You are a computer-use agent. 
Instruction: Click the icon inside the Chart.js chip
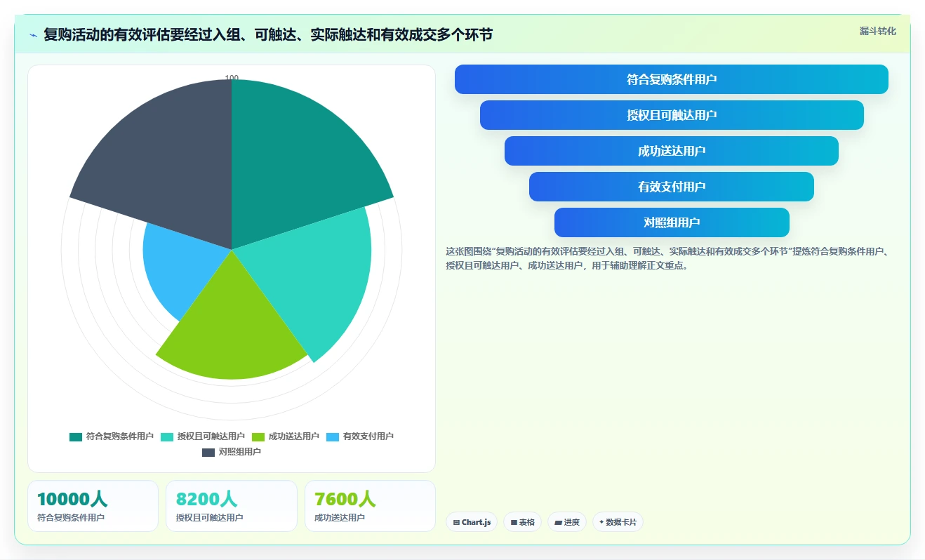(456, 522)
